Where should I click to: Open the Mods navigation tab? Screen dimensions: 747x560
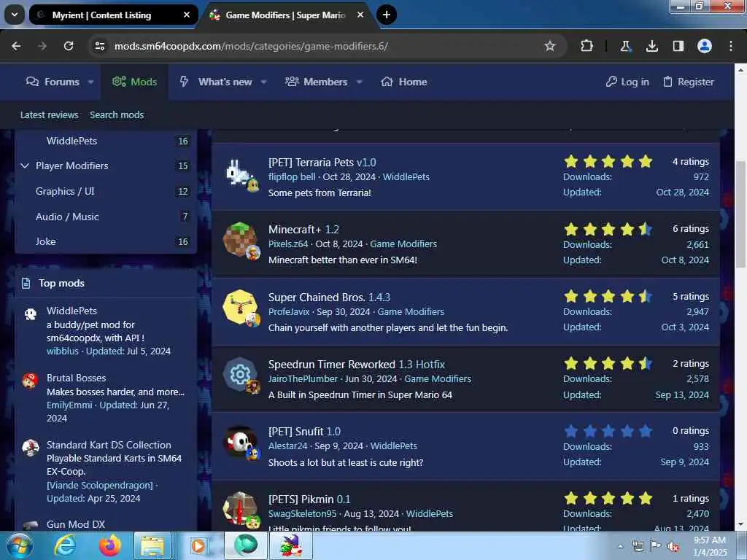click(x=134, y=82)
